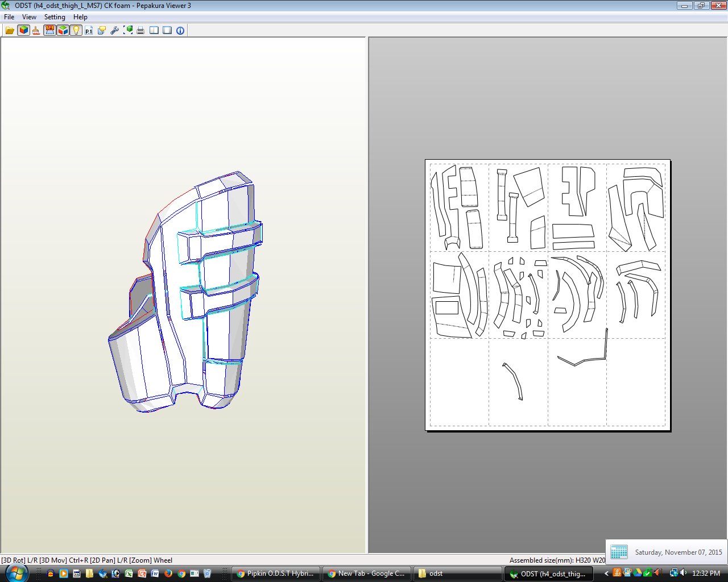Open the Help menu
The image size is (728, 582).
(80, 17)
